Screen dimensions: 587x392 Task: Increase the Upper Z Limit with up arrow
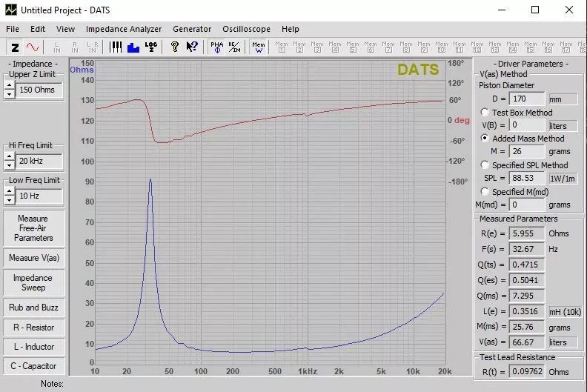[10, 85]
